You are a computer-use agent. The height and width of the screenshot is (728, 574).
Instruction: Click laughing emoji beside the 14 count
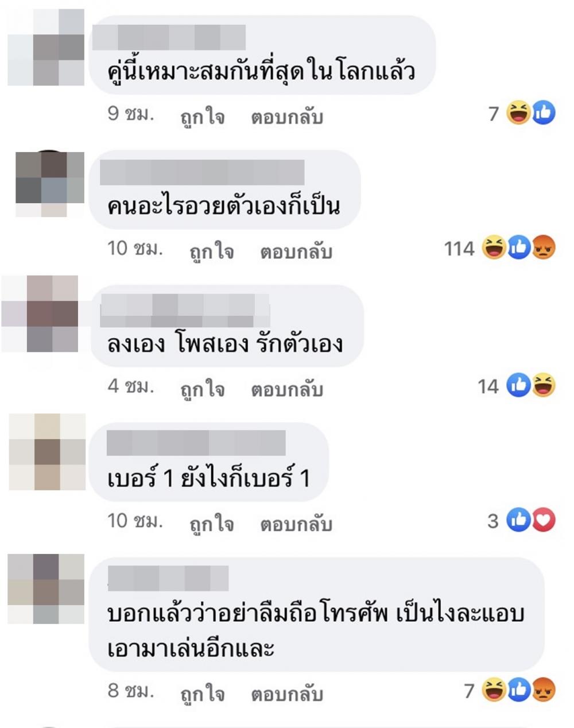point(544,385)
